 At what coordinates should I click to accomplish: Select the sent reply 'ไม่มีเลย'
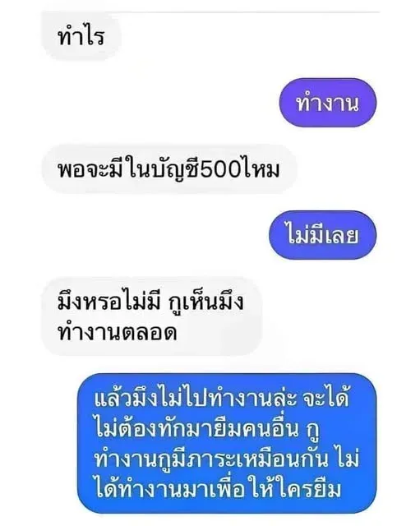click(x=322, y=235)
